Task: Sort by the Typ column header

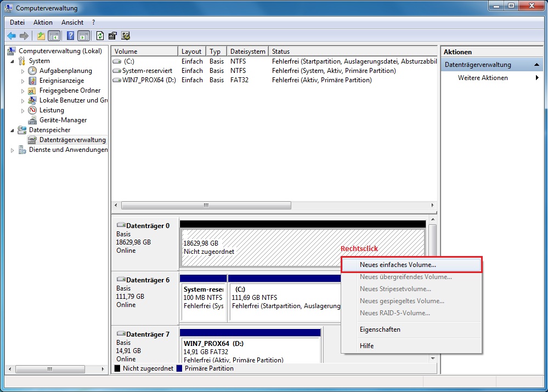Action: (216, 52)
